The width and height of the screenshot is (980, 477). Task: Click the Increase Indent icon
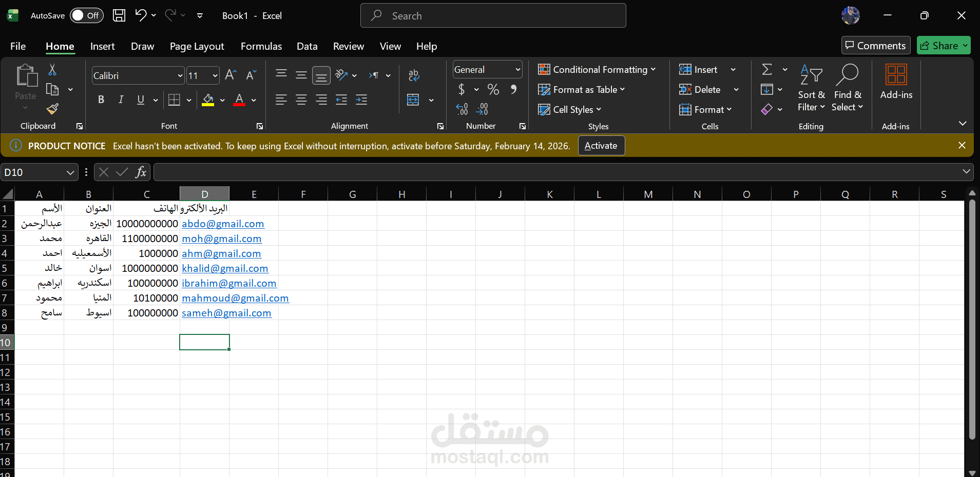pyautogui.click(x=361, y=100)
